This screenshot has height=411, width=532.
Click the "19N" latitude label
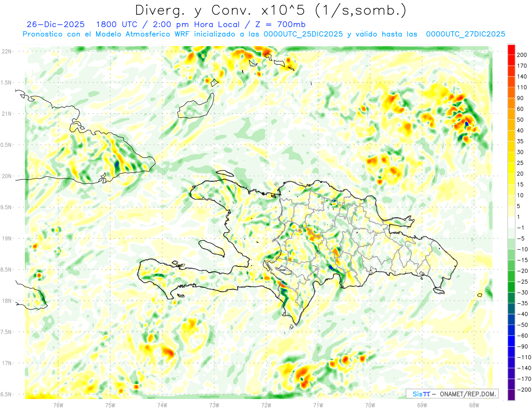click(7, 239)
